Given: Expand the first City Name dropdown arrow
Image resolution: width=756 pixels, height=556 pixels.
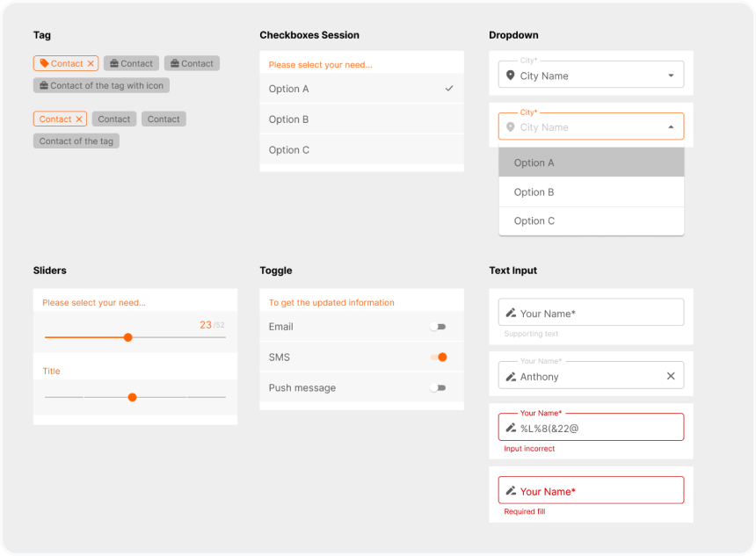Looking at the screenshot, I should tap(671, 76).
